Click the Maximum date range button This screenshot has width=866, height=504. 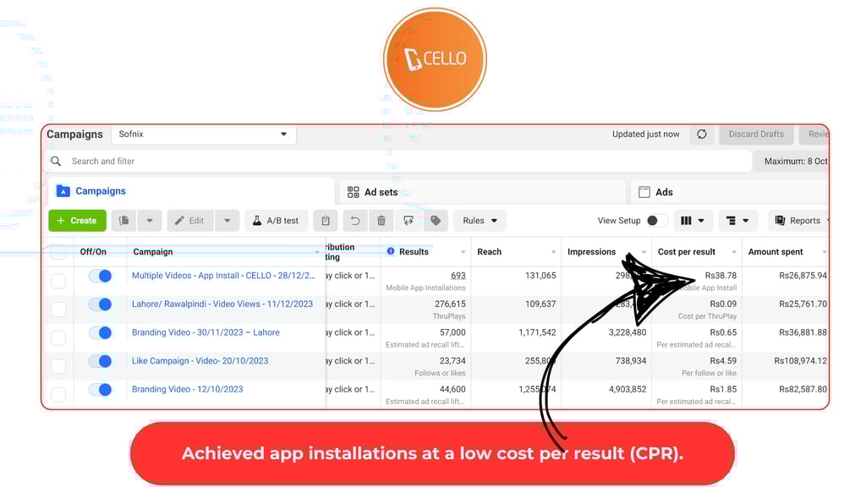pyautogui.click(x=791, y=162)
